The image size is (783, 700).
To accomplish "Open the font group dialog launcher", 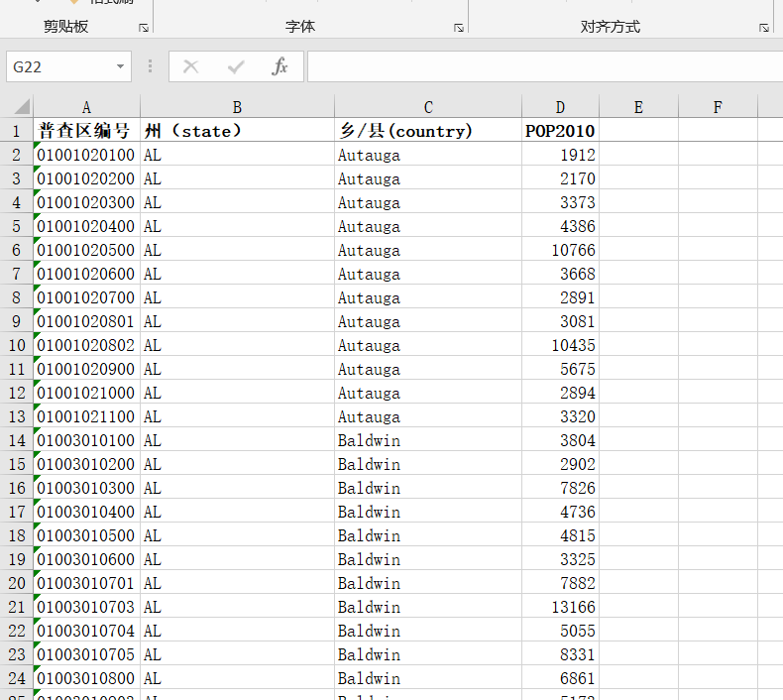I will (x=459, y=28).
